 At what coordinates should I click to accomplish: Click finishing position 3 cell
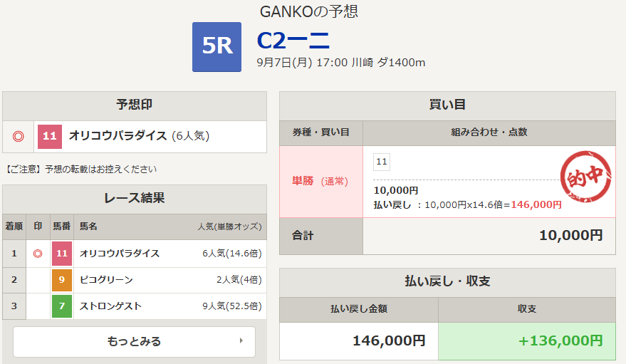tap(14, 306)
